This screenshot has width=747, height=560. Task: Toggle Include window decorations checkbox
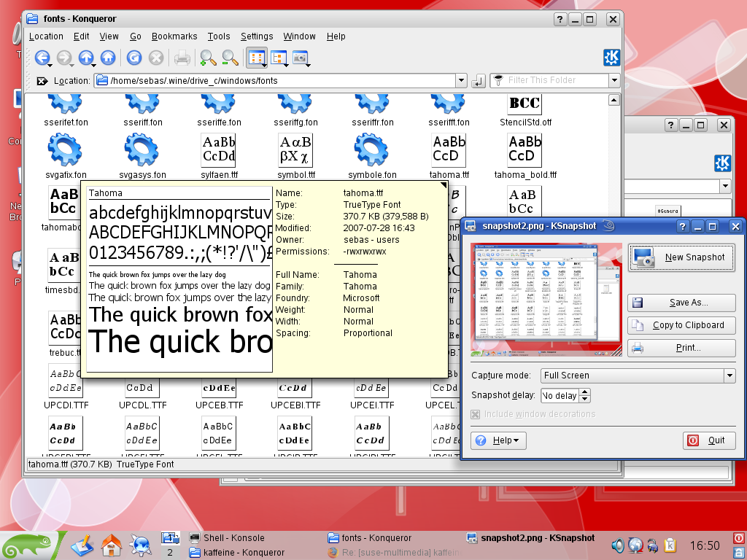(x=476, y=414)
